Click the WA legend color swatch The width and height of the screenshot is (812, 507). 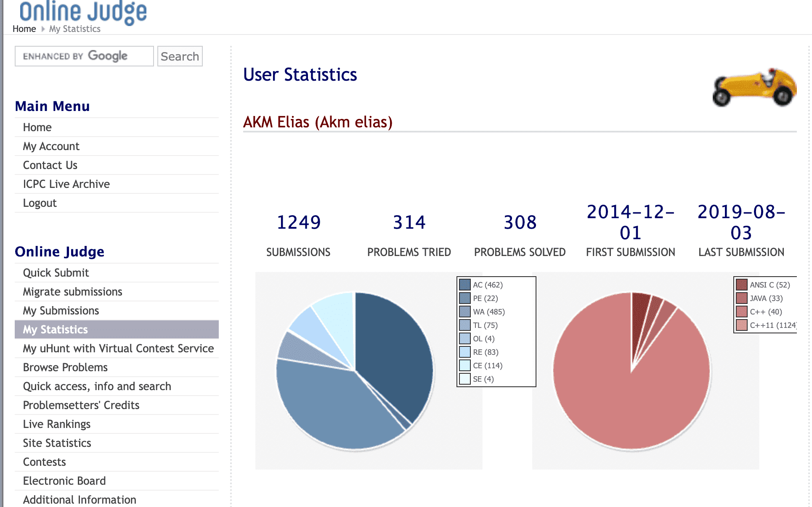pyautogui.click(x=464, y=312)
